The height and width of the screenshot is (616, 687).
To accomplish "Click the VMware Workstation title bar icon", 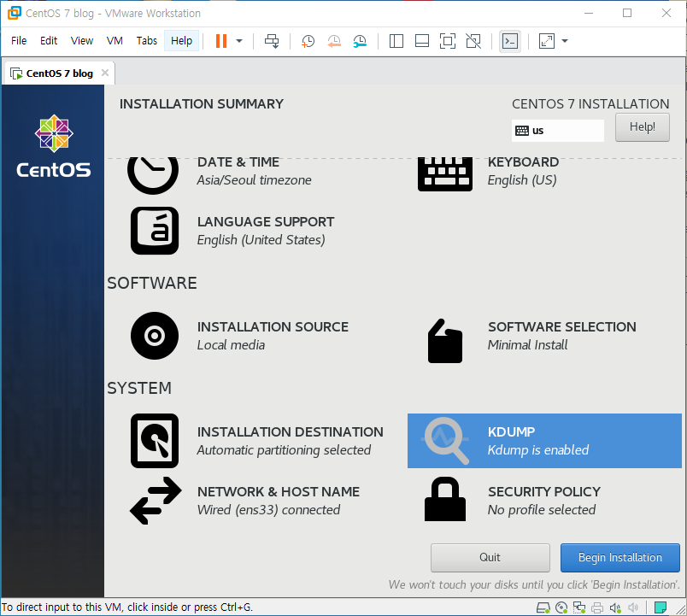I will pyautogui.click(x=14, y=13).
